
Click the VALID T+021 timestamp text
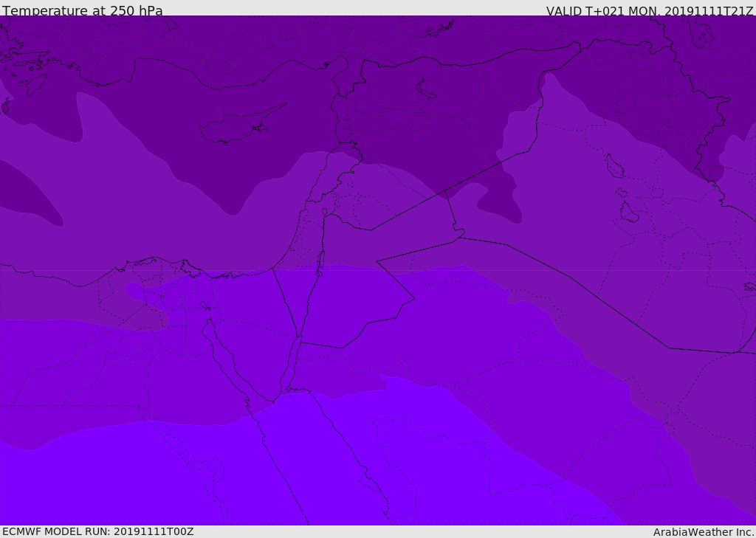[x=649, y=11]
